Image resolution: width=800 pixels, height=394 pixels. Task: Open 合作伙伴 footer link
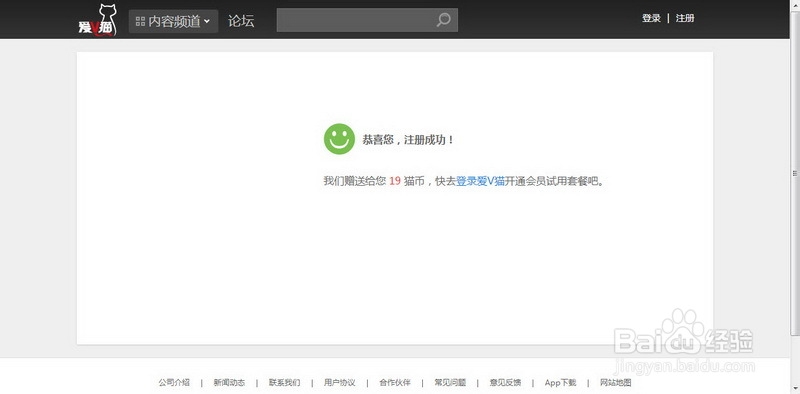tap(394, 382)
